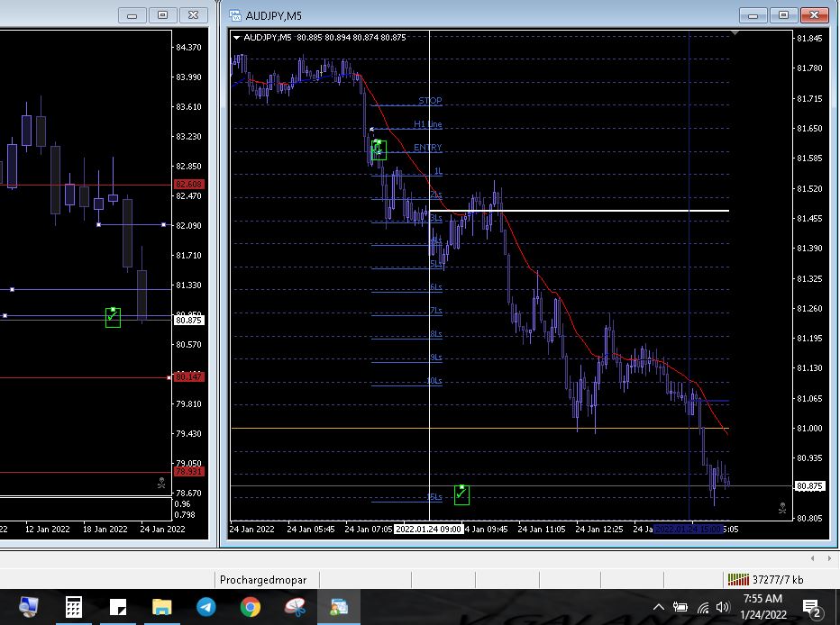Select the yellow horizontal line at 81.000
840x625 pixels.
tap(480, 428)
